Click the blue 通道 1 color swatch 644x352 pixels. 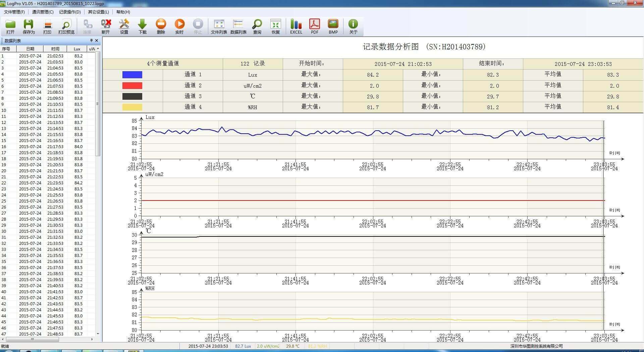132,75
